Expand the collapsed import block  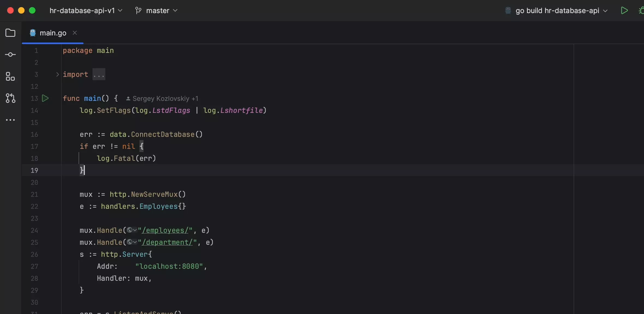[x=57, y=74]
